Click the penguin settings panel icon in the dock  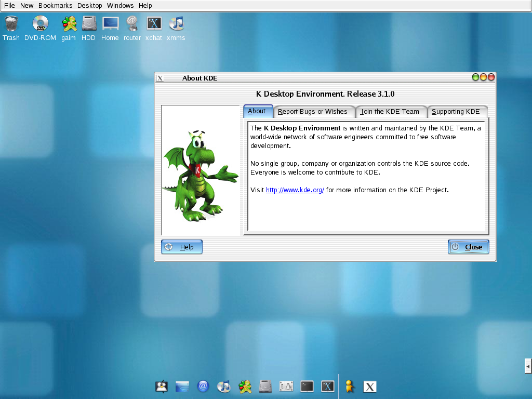coord(286,386)
